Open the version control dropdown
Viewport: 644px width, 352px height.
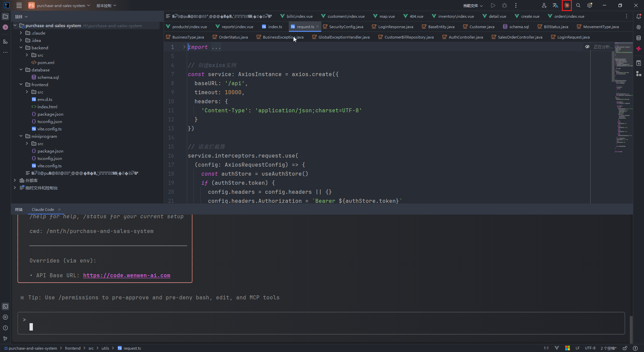coord(106,5)
